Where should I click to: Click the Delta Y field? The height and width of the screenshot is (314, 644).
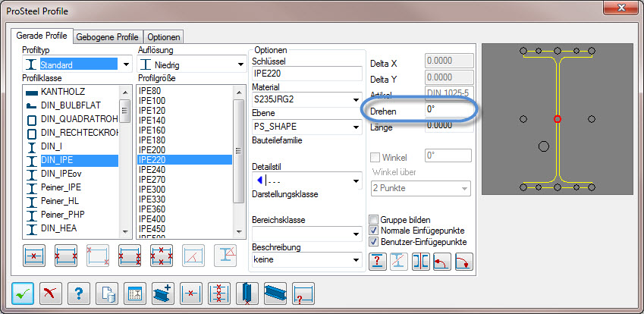(449, 77)
